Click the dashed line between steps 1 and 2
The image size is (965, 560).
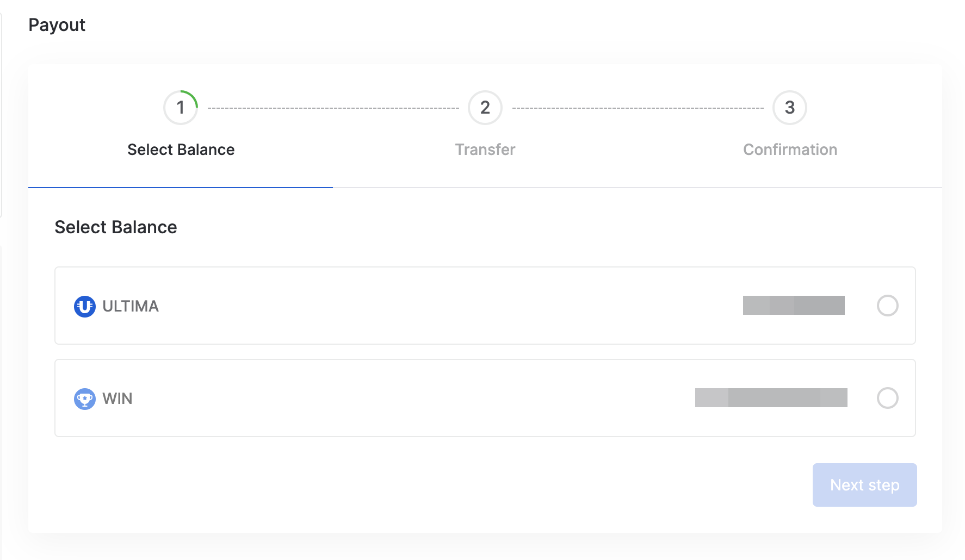point(333,108)
